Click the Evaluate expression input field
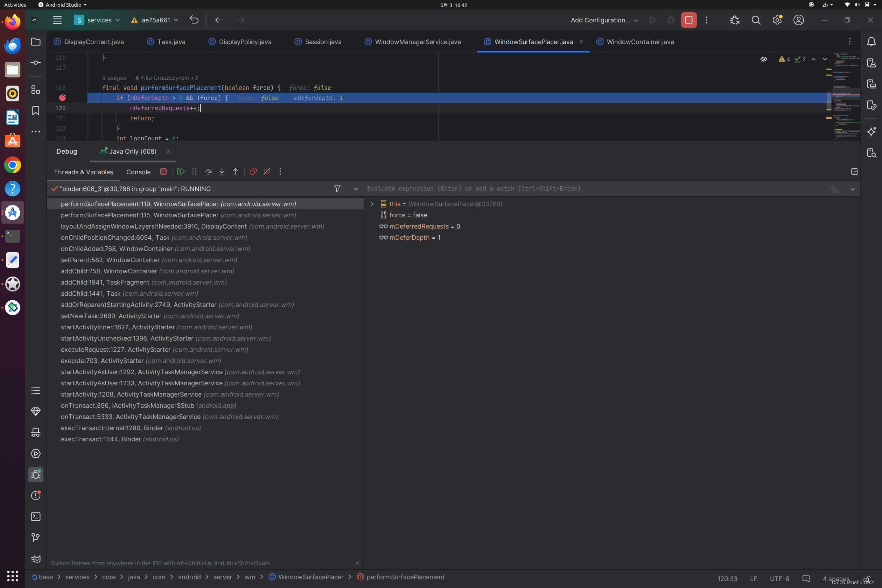The height and width of the screenshot is (588, 882). [596, 189]
